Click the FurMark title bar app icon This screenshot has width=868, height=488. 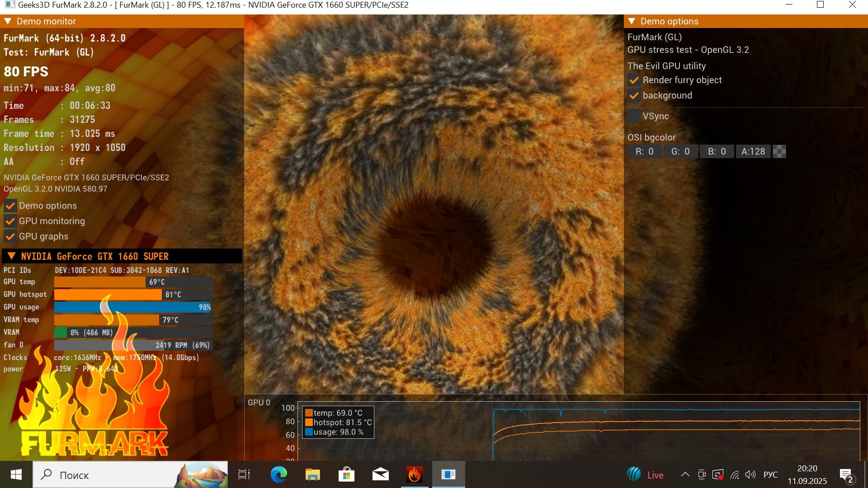click(x=9, y=5)
